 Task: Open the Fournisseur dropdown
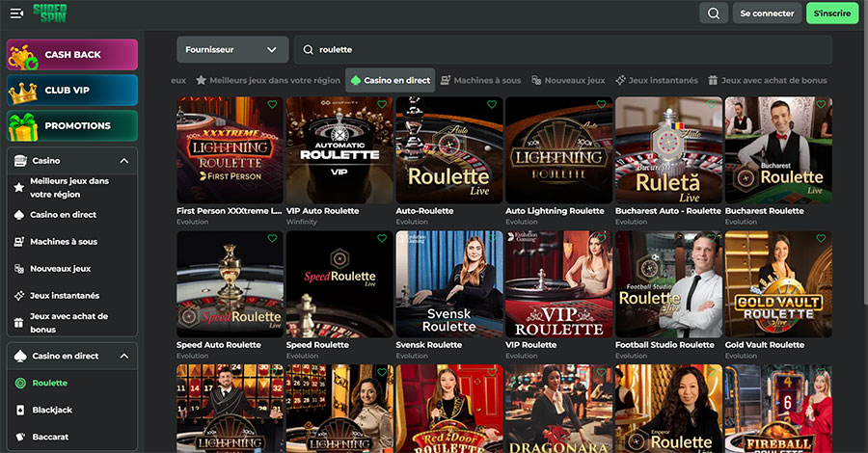(232, 50)
